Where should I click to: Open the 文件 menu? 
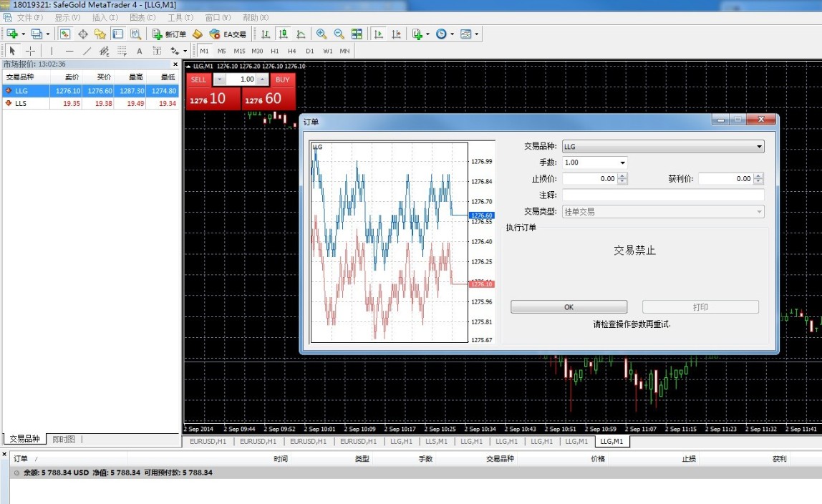pyautogui.click(x=29, y=18)
